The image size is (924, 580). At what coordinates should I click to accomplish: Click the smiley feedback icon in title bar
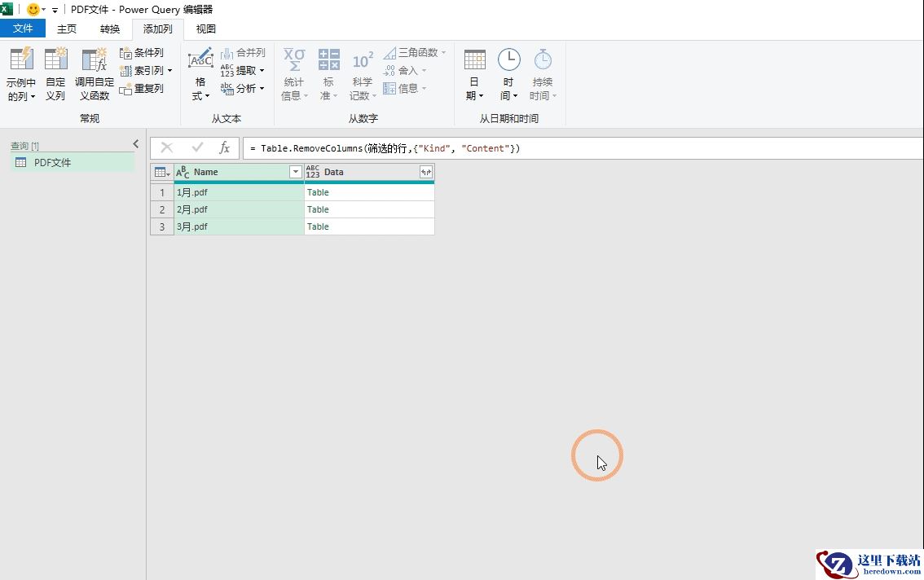33,10
